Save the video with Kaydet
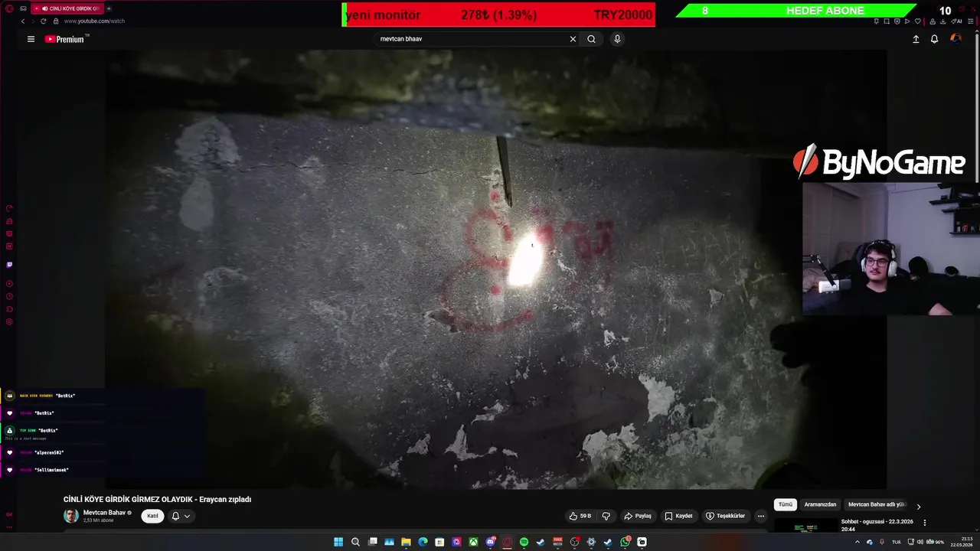Image resolution: width=980 pixels, height=551 pixels. click(x=678, y=516)
